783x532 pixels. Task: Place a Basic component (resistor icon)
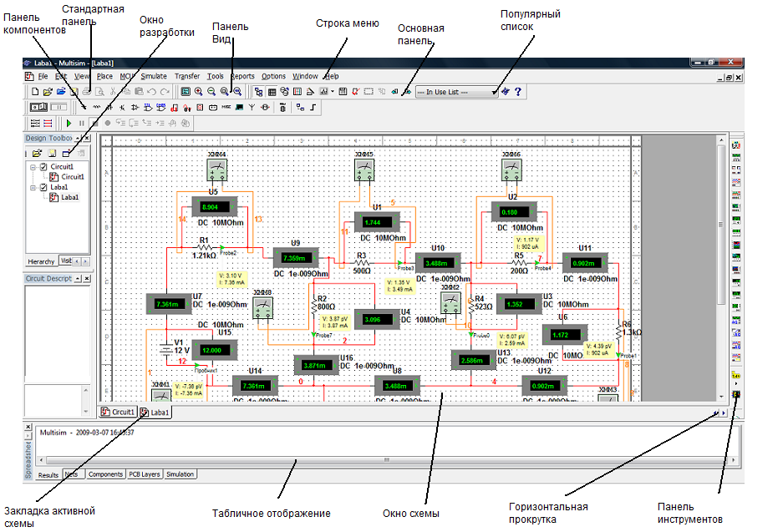[x=96, y=107]
